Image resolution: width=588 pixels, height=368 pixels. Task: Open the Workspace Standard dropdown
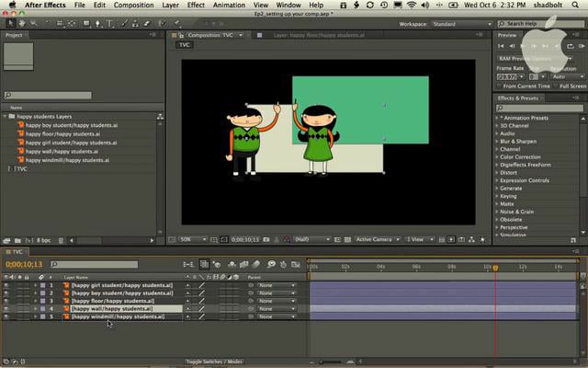point(461,24)
